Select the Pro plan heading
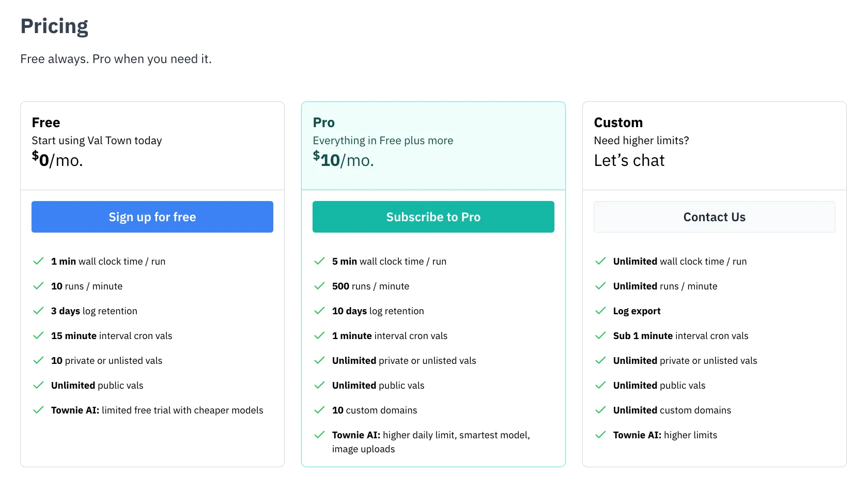Screen dimensions: 868x490 (323, 122)
